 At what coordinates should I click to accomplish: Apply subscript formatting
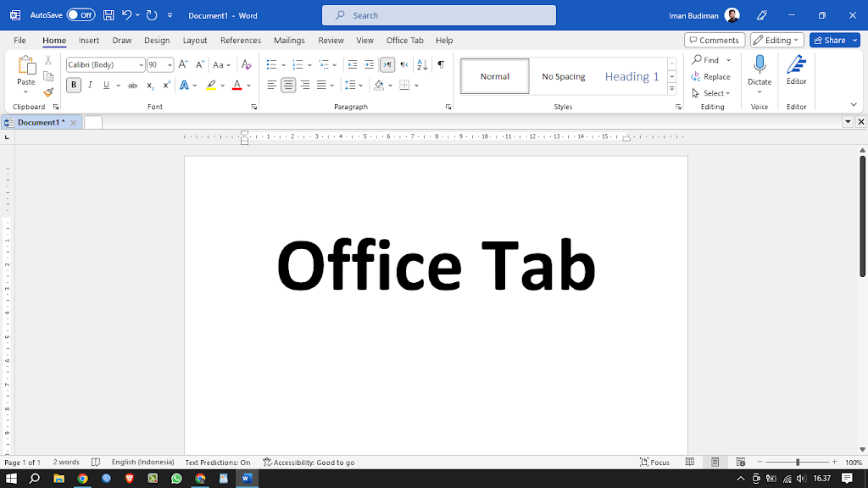click(x=150, y=86)
